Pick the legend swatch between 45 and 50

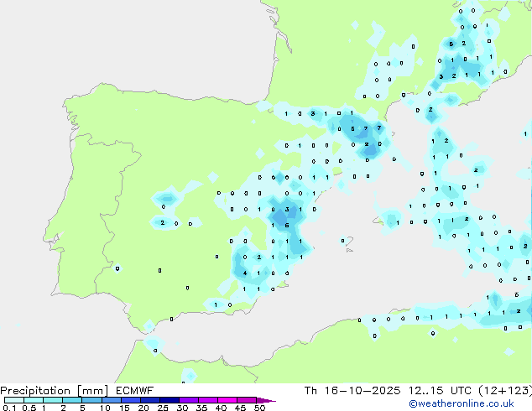tap(247, 400)
